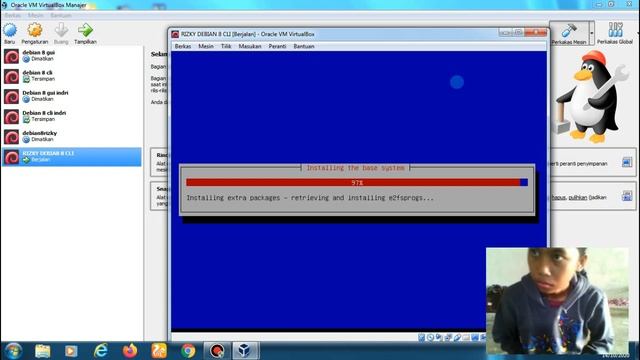This screenshot has width=640, height=360.
Task: Open Berkas menu in VirtualBox Manager
Action: coord(12,15)
